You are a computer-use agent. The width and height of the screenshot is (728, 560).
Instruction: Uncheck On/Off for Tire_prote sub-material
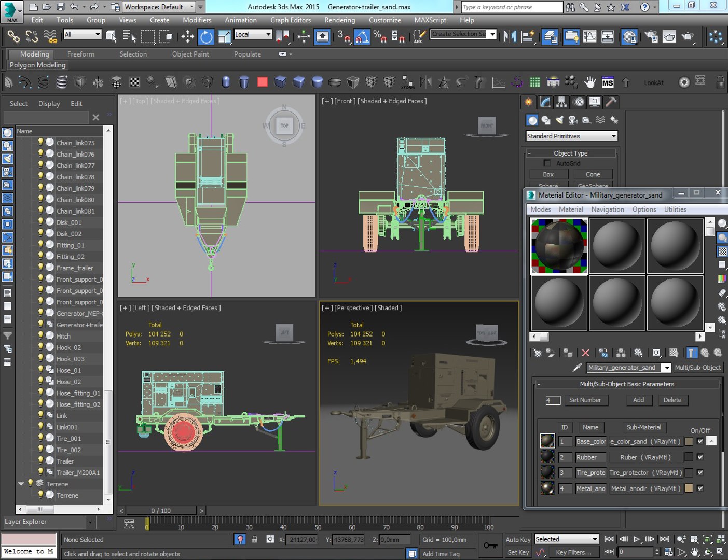[x=700, y=472]
